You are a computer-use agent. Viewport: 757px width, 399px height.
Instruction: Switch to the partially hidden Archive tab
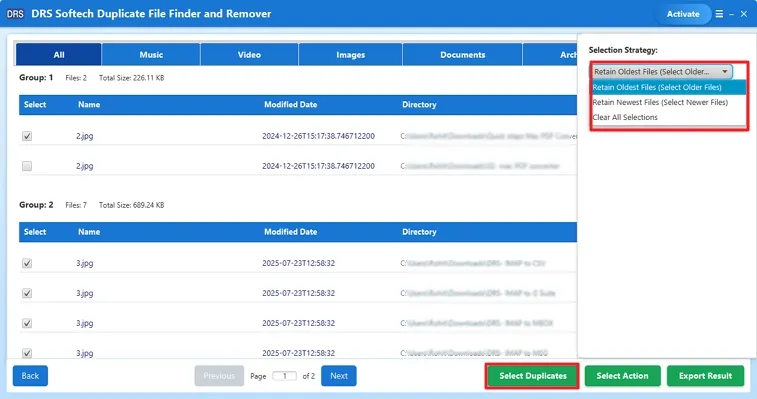[x=550, y=55]
